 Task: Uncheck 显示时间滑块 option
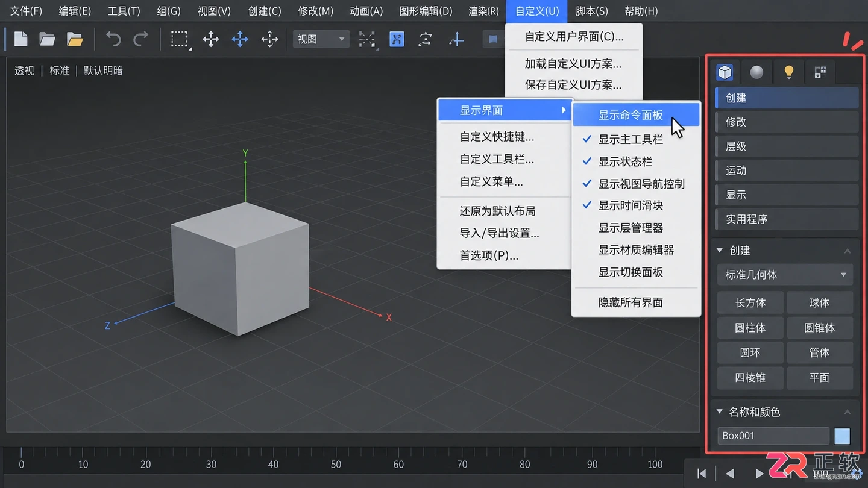coord(636,205)
